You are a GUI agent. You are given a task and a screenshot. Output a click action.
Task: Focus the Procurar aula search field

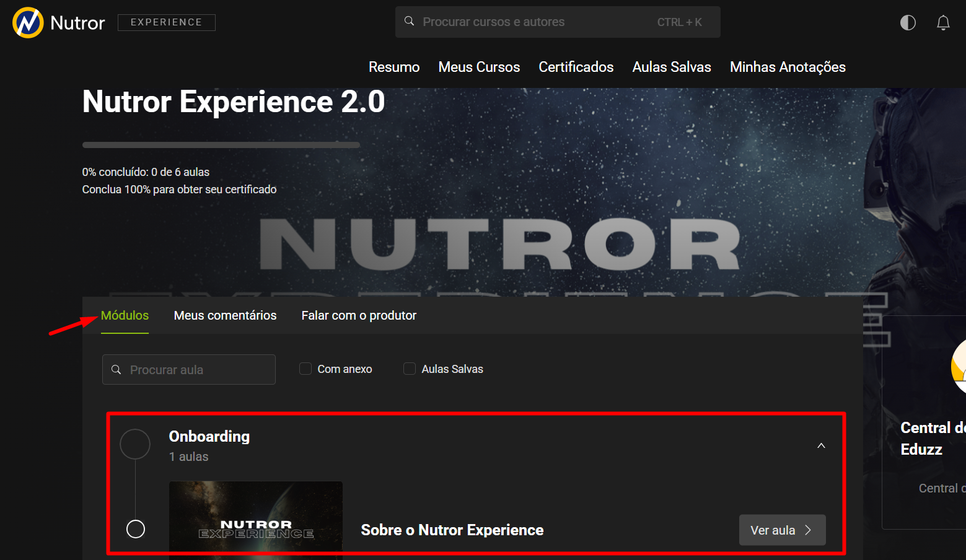point(189,369)
